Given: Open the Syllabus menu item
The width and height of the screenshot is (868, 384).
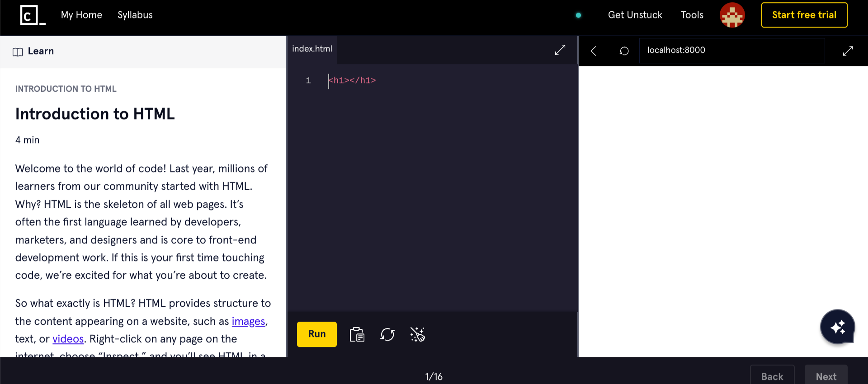Looking at the screenshot, I should [x=135, y=15].
